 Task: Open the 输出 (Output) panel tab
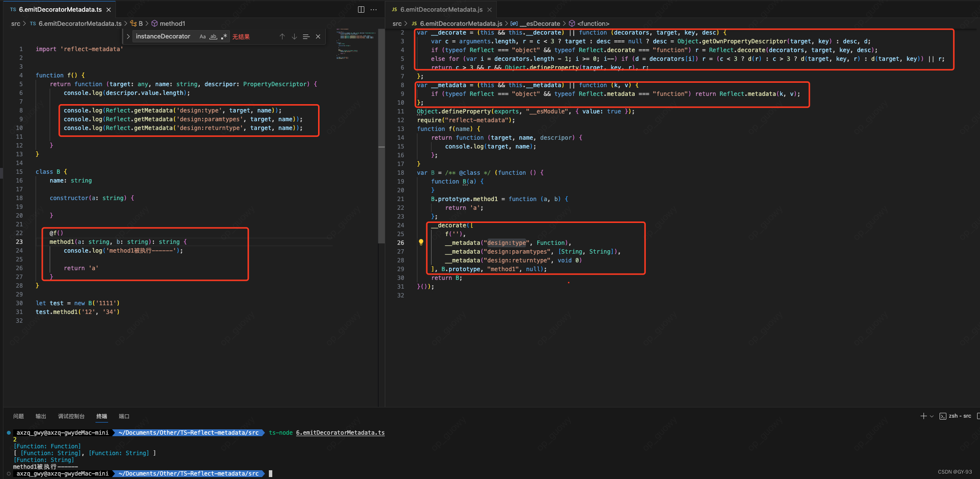41,416
